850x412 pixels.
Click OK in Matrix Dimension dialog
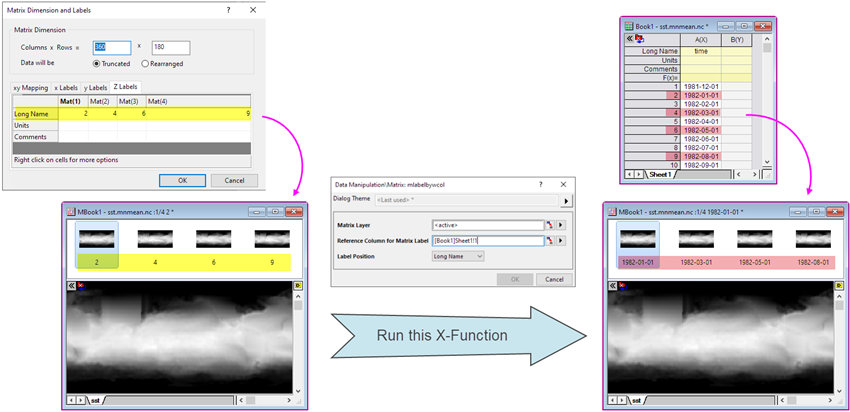[182, 180]
